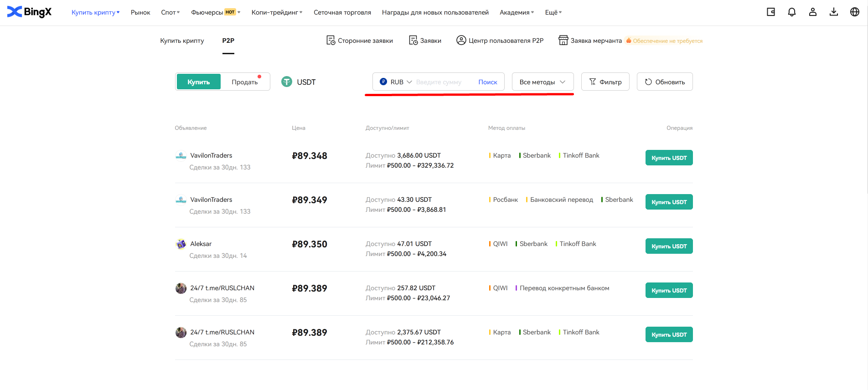Click Доступно 43.30 USDT text

point(398,200)
